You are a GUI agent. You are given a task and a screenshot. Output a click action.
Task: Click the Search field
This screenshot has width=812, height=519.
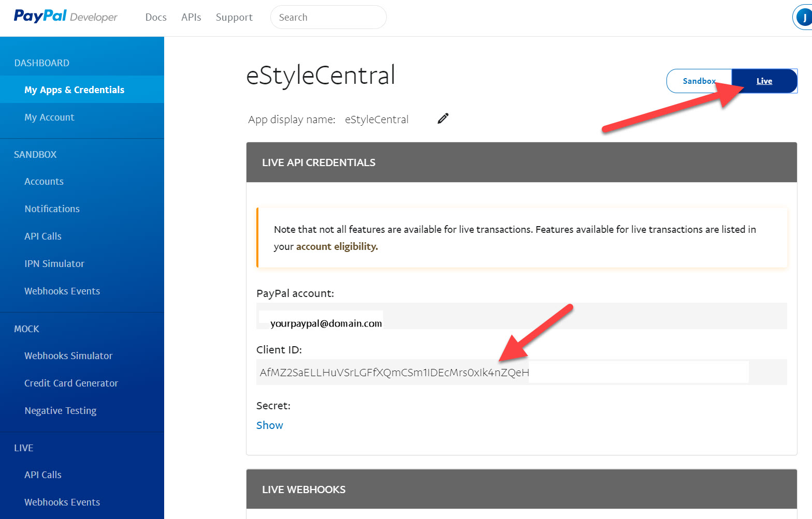pyautogui.click(x=328, y=17)
